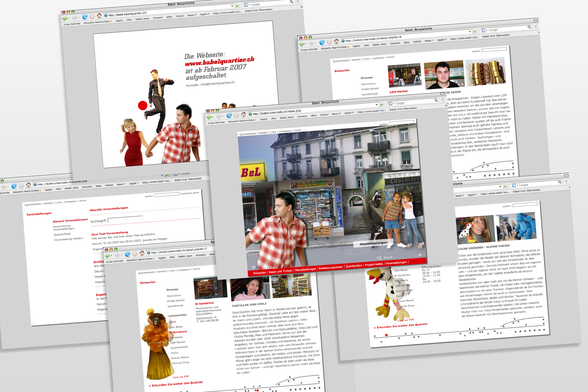588x392 pixels.
Task: Reload the detail.php?id=9 window
Action: [322, 43]
